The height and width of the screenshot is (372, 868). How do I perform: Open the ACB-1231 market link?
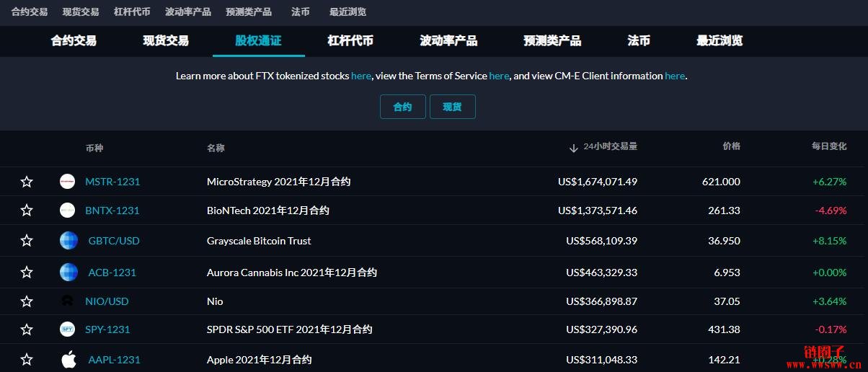112,273
